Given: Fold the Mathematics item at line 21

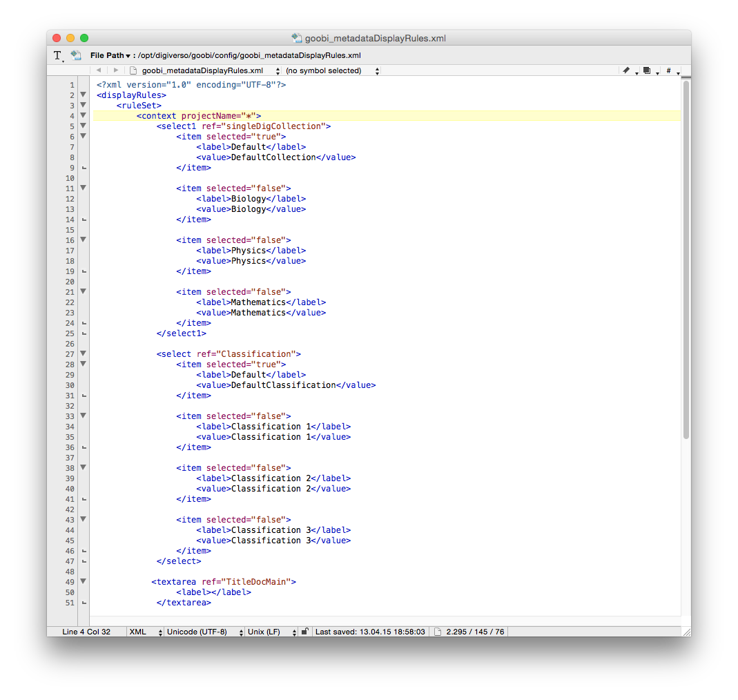Looking at the screenshot, I should click(84, 291).
